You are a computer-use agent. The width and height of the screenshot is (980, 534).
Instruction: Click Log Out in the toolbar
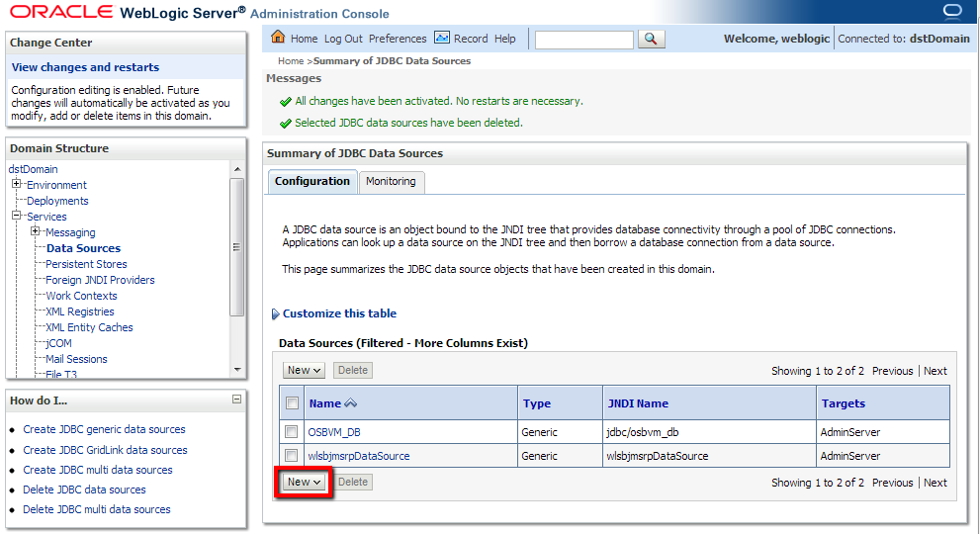coord(343,39)
